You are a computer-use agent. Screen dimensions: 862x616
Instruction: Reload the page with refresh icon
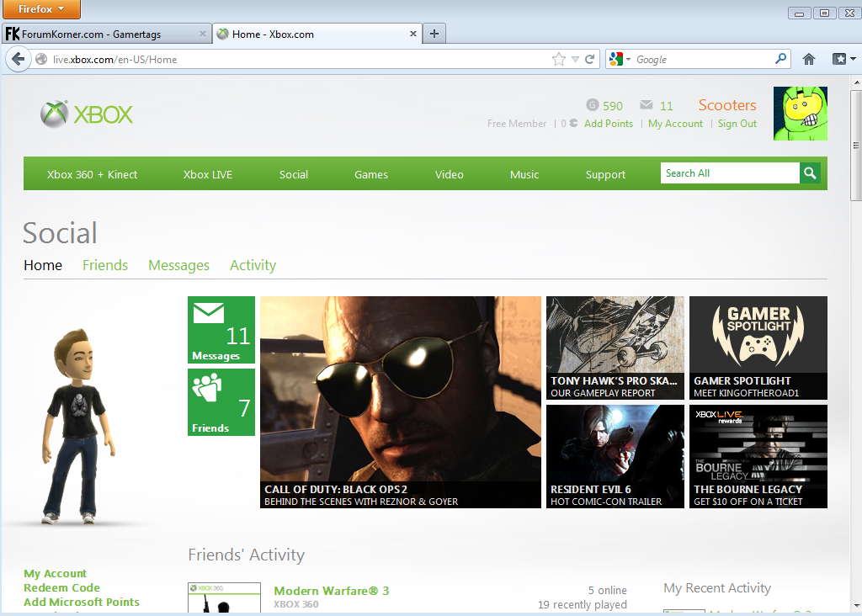(x=590, y=60)
